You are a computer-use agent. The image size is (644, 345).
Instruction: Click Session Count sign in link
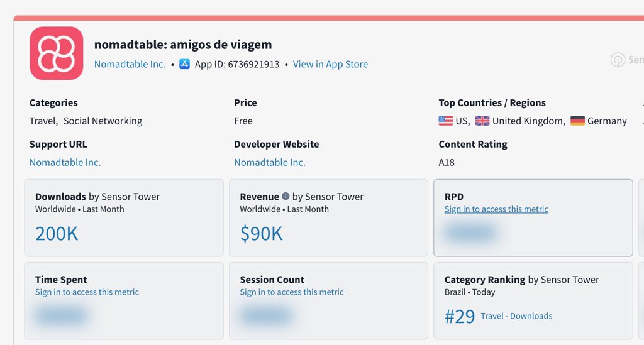click(292, 292)
